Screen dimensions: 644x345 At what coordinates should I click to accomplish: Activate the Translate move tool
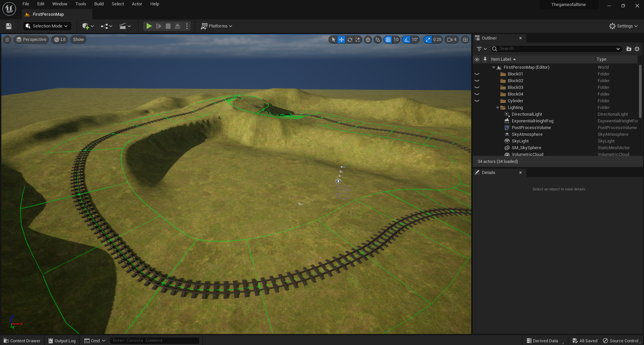click(x=341, y=40)
